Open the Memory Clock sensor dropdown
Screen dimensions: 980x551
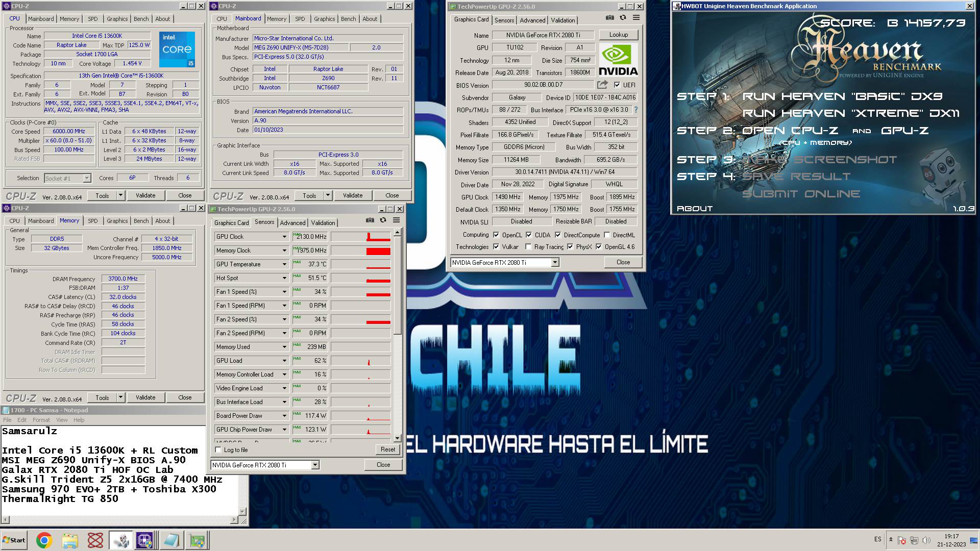(284, 251)
